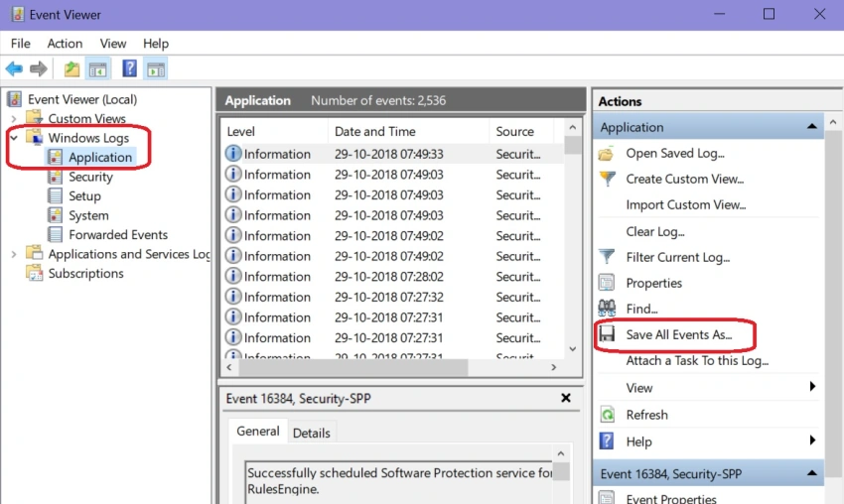Viewport: 844px width, 504px height.
Task: Switch to the Details tab
Action: point(311,433)
